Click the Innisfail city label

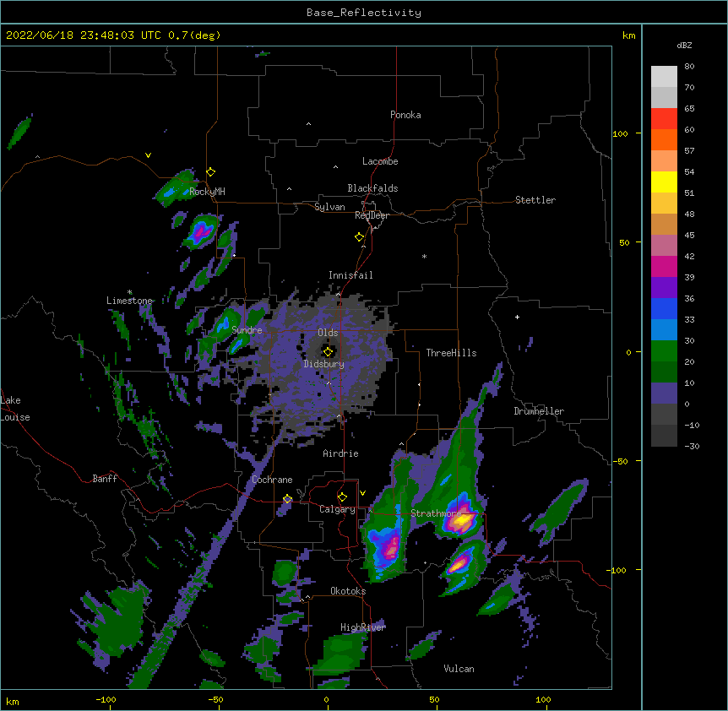(x=350, y=275)
